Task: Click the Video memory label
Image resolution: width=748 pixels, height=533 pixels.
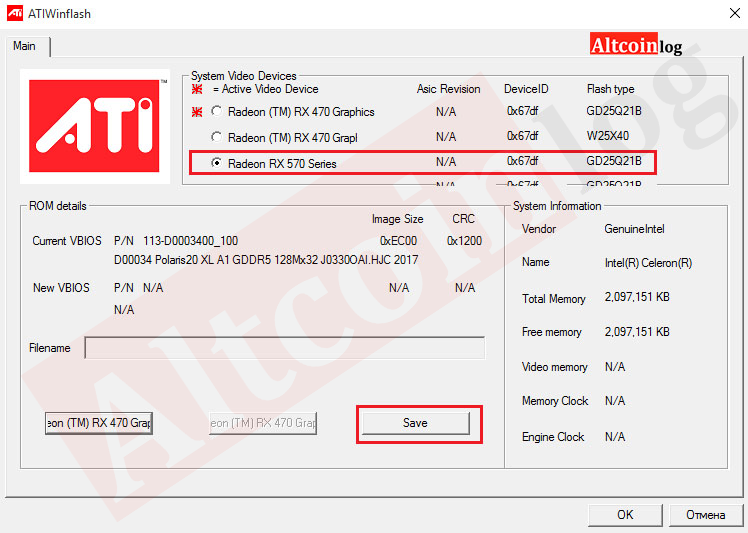Action: tap(554, 367)
